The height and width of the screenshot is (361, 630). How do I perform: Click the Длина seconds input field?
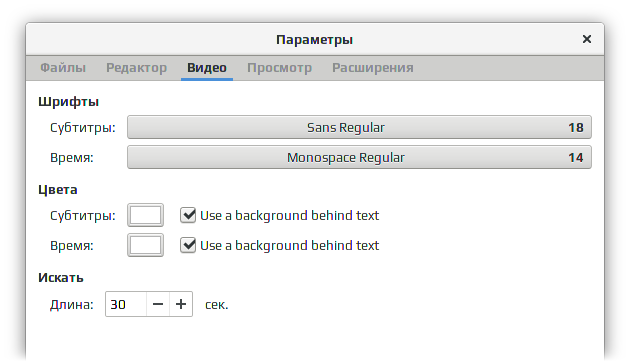(x=126, y=304)
